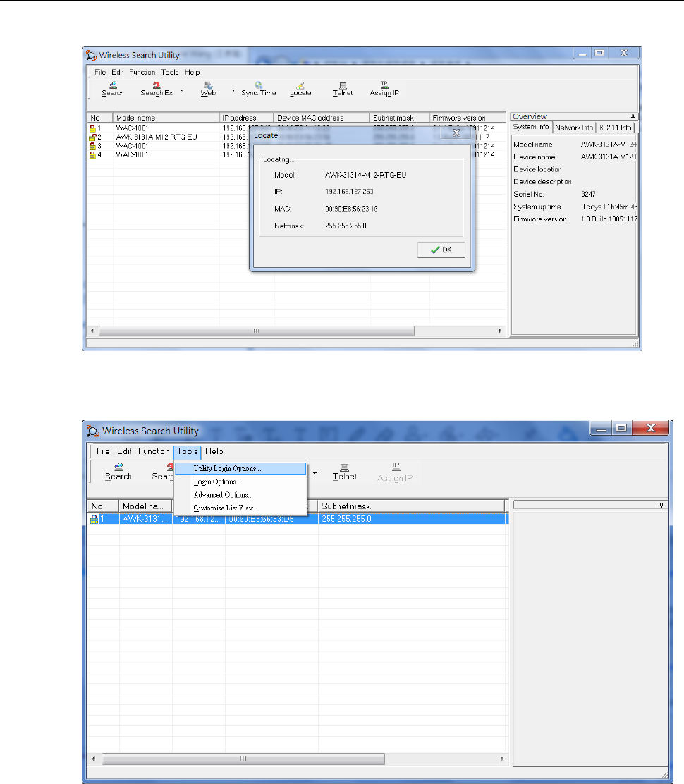The height and width of the screenshot is (784, 684).
Task: Choose Customize List View menu entry
Action: pos(240,508)
